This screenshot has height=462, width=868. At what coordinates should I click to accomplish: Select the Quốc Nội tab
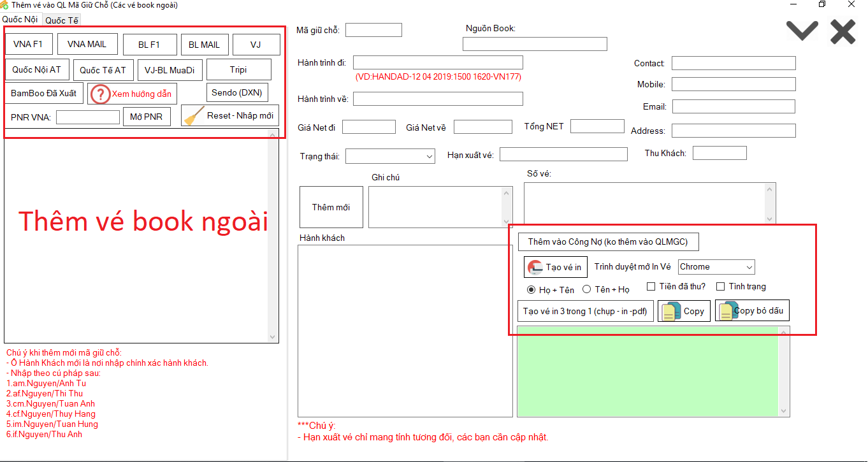click(20, 19)
